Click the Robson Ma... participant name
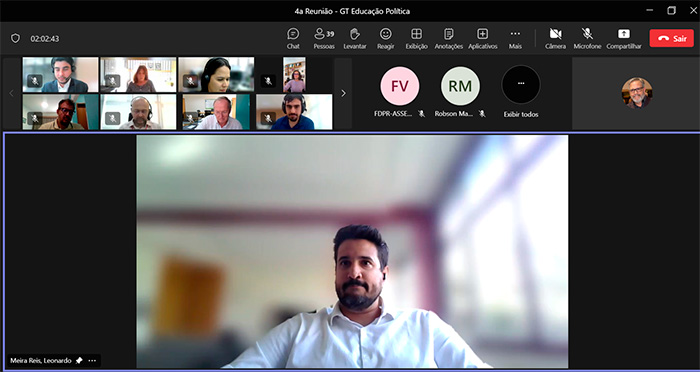 [x=454, y=114]
